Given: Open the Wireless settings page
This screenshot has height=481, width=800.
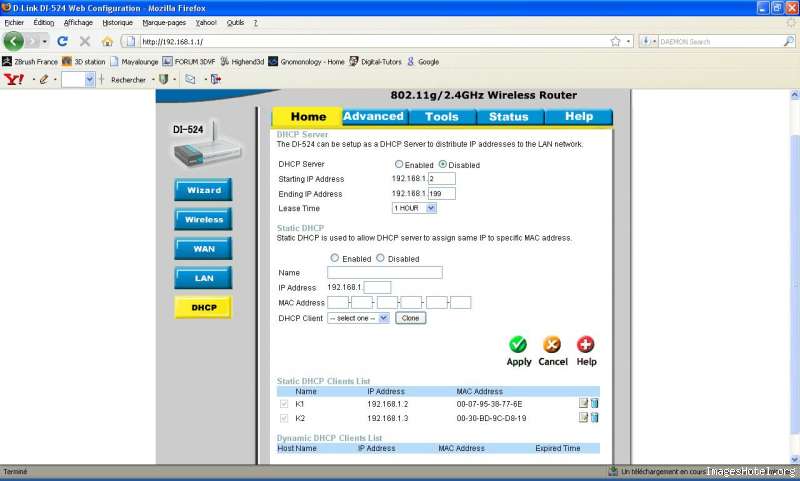Looking at the screenshot, I should click(x=203, y=219).
